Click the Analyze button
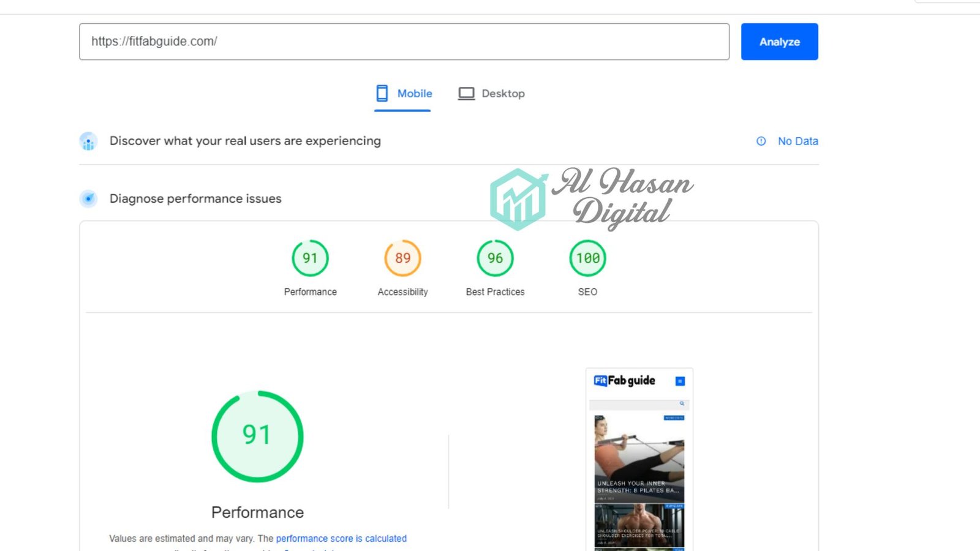The image size is (980, 551). point(779,42)
